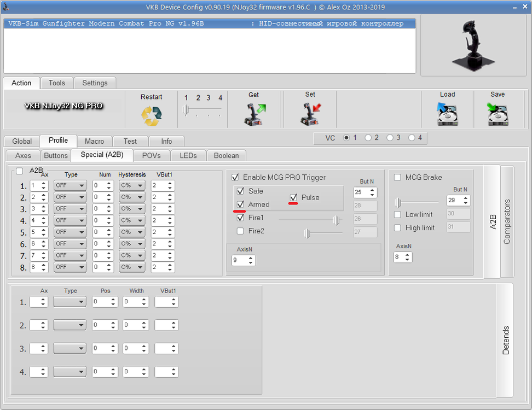532x410 pixels.
Task: Open Type dropdown for A2B row 3
Action: 70,209
